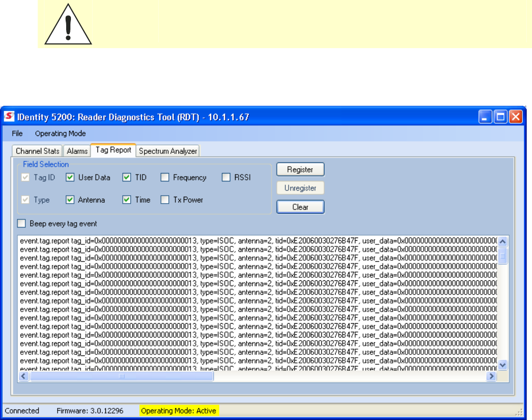Uncheck the TID field checkbox

click(127, 177)
